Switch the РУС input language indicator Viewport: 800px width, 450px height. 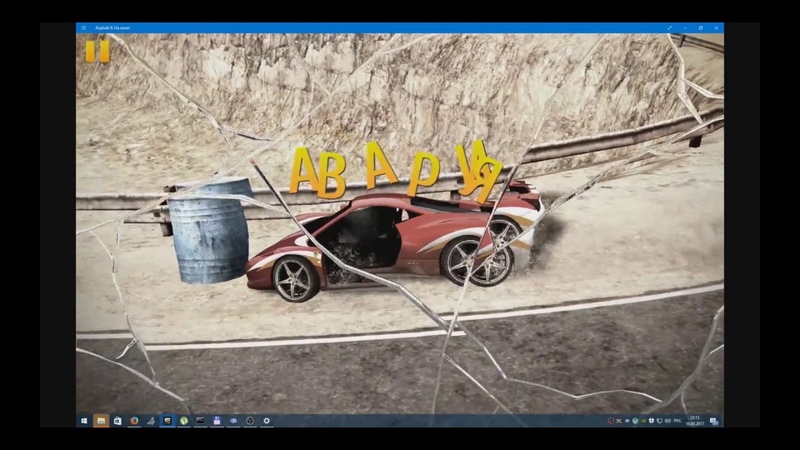[x=677, y=421]
